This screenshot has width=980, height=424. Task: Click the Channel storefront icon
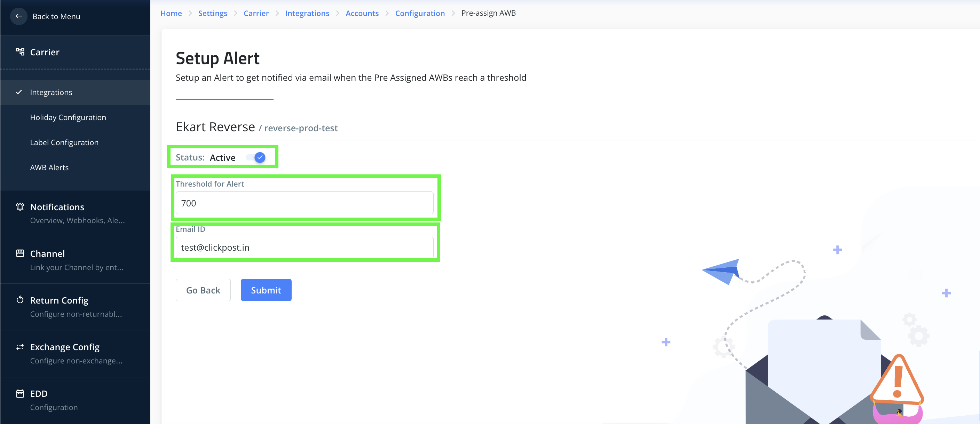tap(20, 253)
